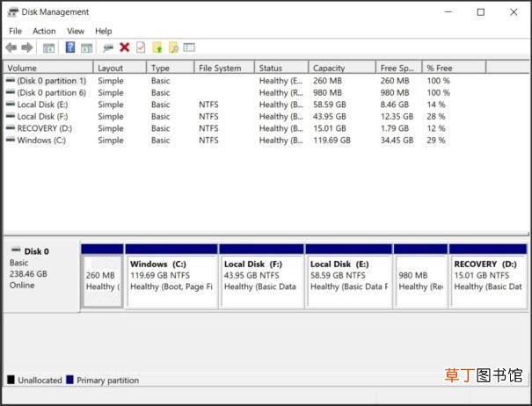Click the drive icon beside Disk 0 partition 1

(11, 80)
